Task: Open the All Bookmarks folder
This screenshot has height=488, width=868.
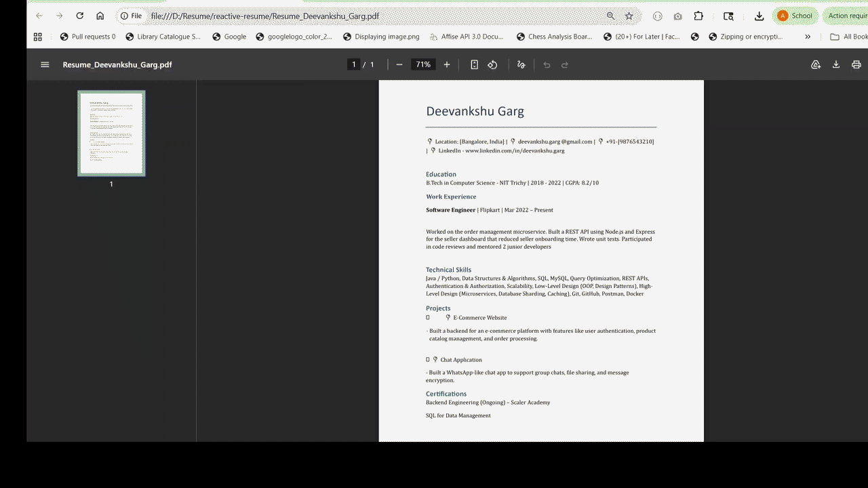Action: click(x=849, y=37)
